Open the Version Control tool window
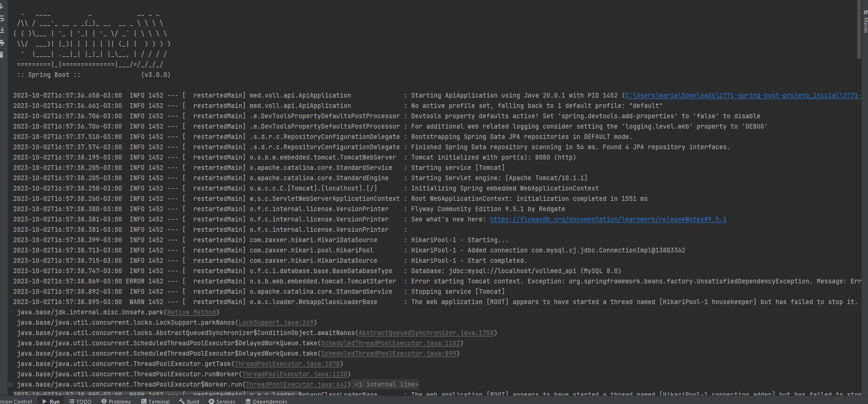This screenshot has height=404, width=868. [x=16, y=401]
